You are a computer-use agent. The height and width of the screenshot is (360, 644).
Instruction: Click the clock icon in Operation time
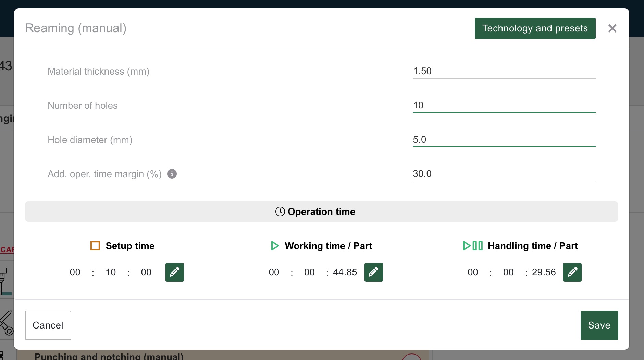pos(280,211)
